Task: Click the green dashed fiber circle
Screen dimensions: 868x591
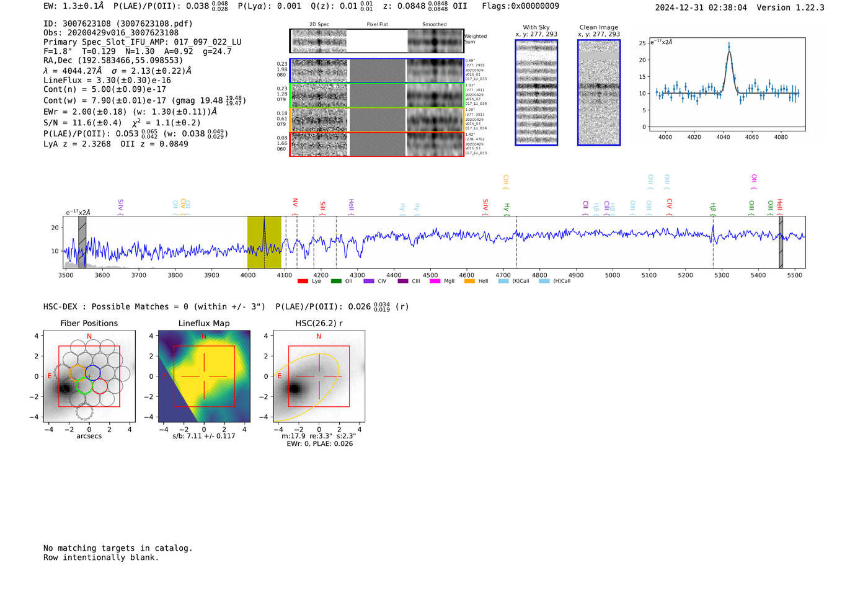Action: point(84,386)
